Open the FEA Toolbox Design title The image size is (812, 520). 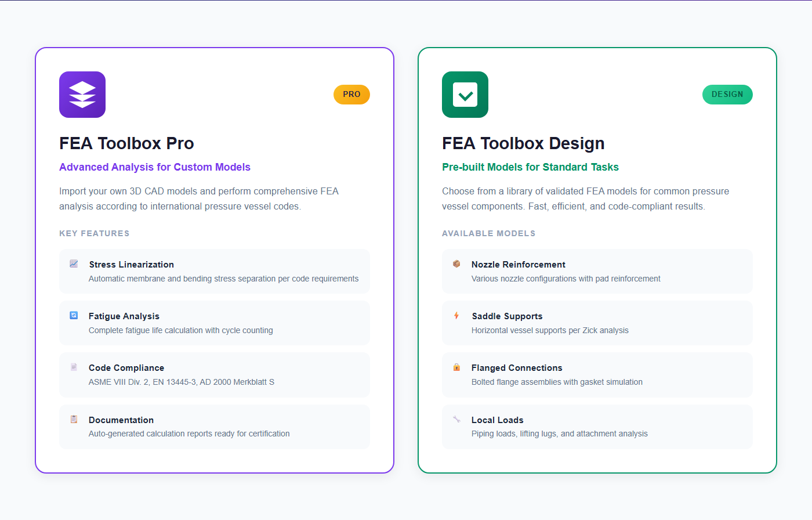(523, 143)
